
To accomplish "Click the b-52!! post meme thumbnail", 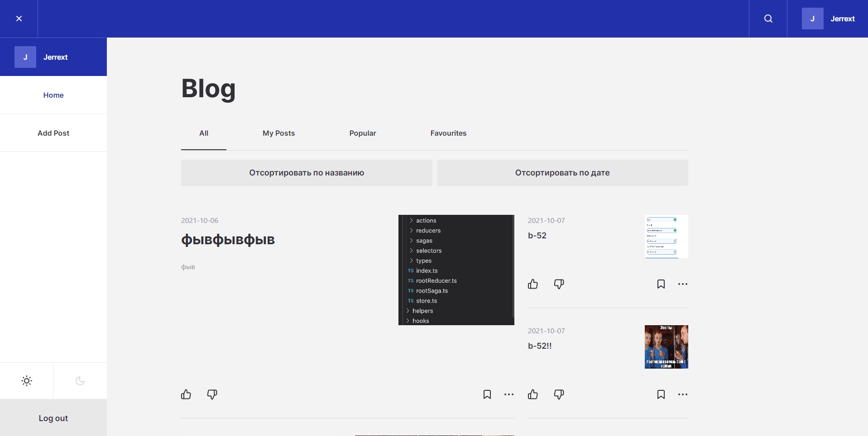I will (667, 347).
